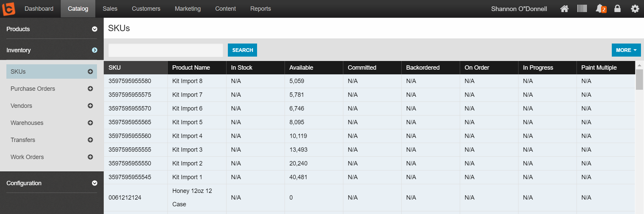
Task: Click product name Kit Import 1
Action: pos(187,177)
